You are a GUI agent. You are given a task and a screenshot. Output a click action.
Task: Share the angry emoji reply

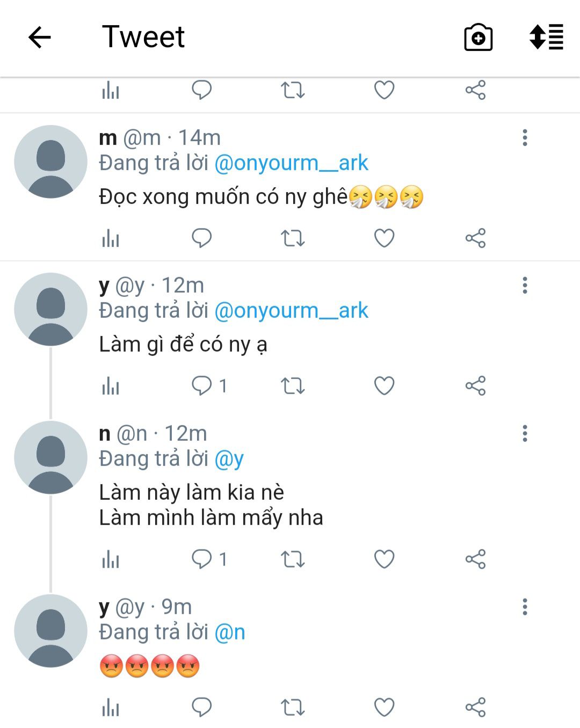(475, 707)
